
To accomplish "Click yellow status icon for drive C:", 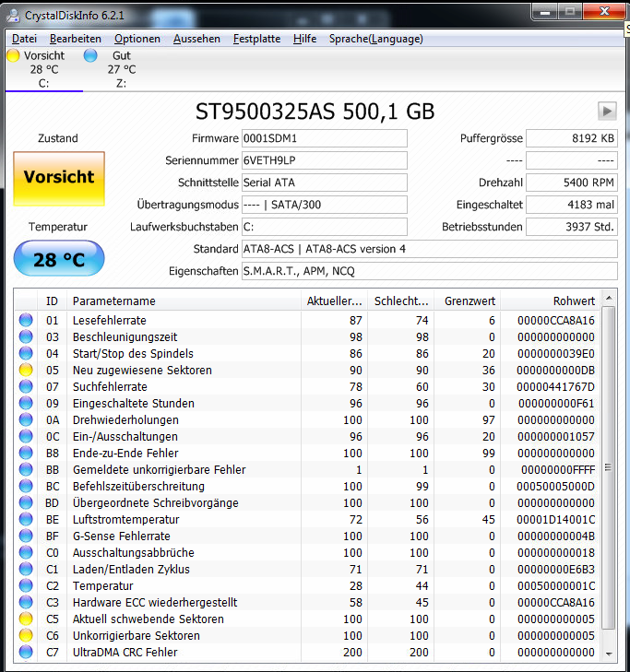I will tap(13, 55).
